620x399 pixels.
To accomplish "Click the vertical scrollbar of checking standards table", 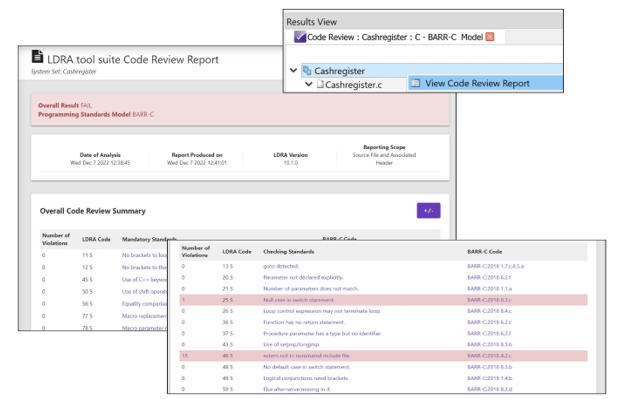I will 601,317.
